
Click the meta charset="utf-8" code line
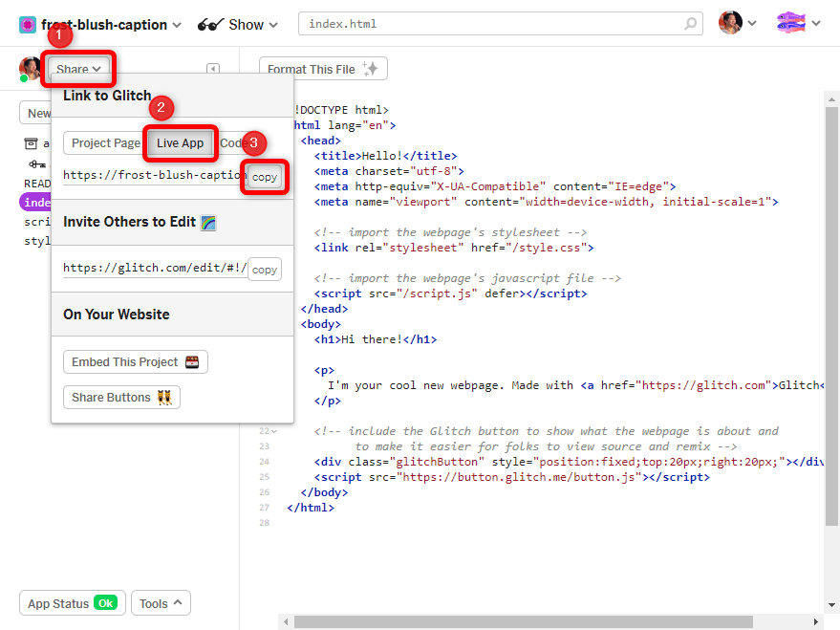(389, 171)
